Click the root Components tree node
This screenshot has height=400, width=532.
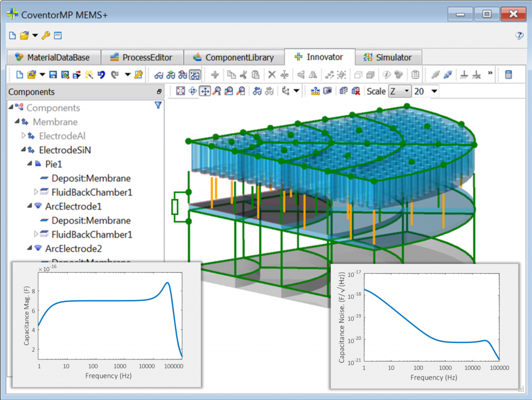[x=54, y=108]
